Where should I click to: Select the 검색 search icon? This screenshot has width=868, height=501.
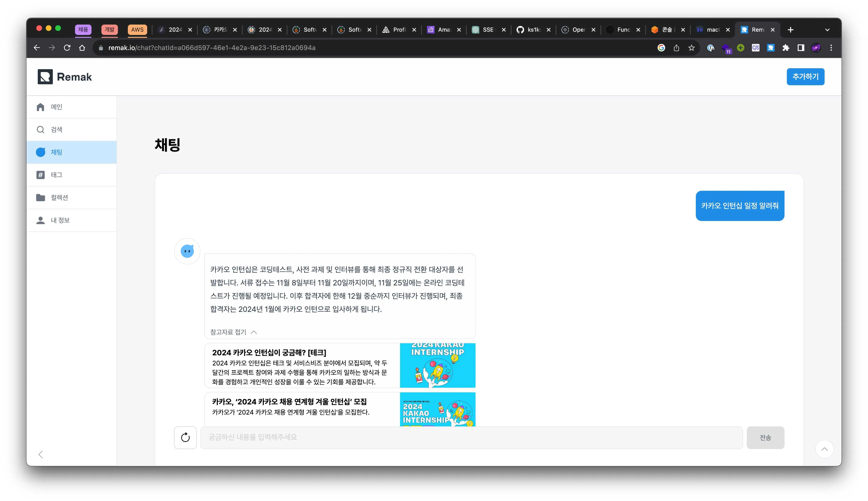(x=40, y=129)
